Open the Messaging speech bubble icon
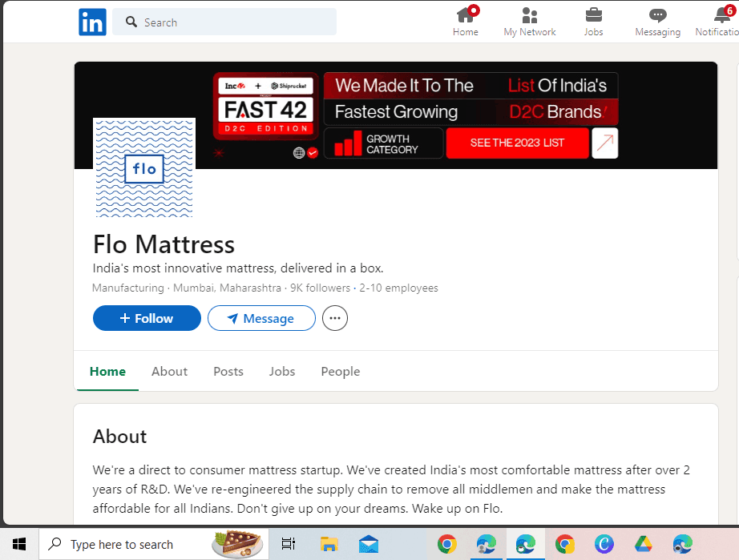This screenshot has height=560, width=739. point(657,16)
